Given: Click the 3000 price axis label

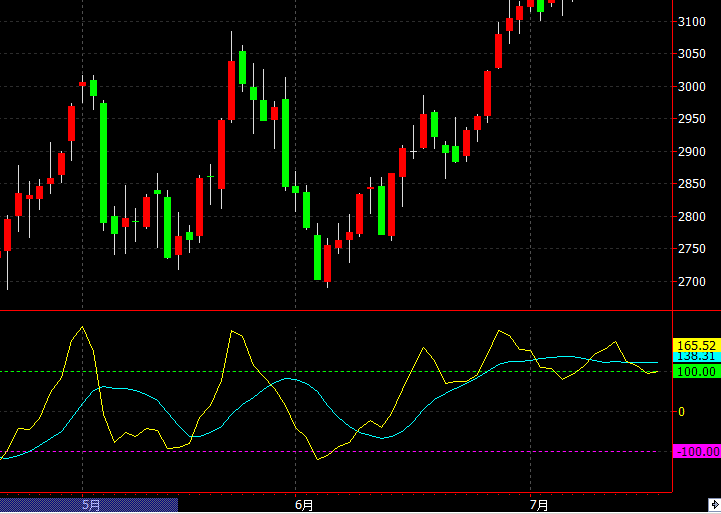Looking at the screenshot, I should pos(692,87).
